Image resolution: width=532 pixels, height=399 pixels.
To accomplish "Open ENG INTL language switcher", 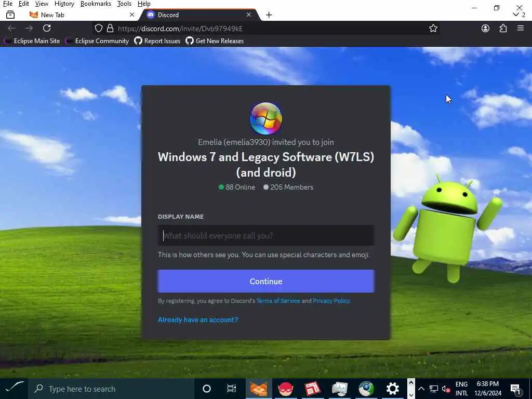I will [x=461, y=389].
